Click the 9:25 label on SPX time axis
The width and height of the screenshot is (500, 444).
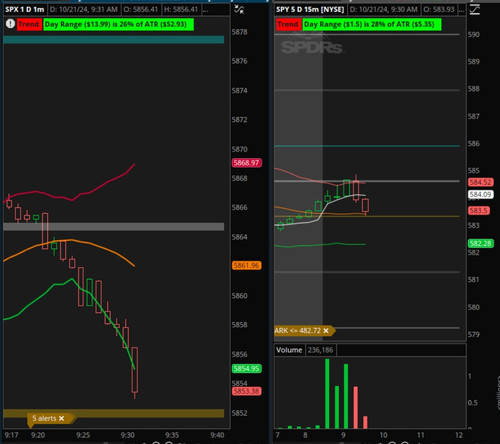coord(83,435)
